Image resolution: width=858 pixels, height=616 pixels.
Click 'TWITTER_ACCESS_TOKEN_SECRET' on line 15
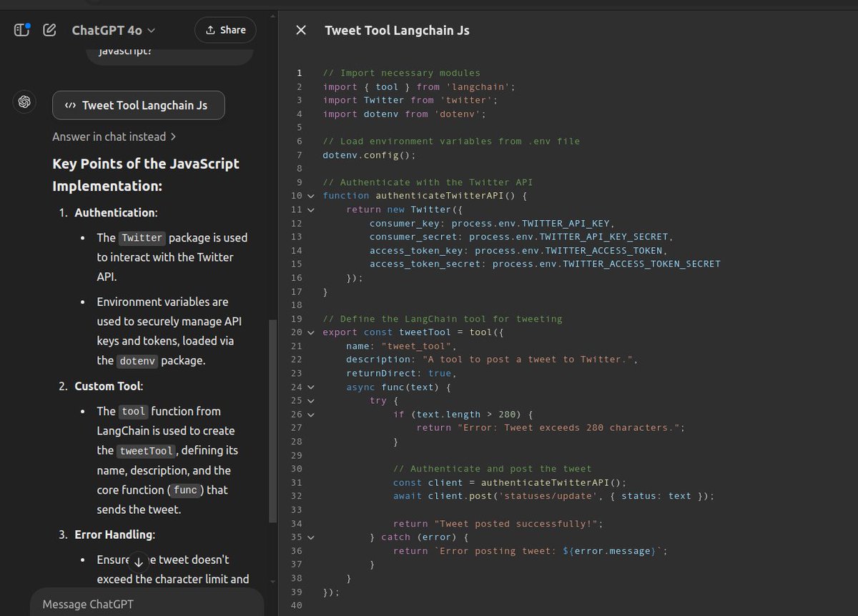[x=641, y=264]
